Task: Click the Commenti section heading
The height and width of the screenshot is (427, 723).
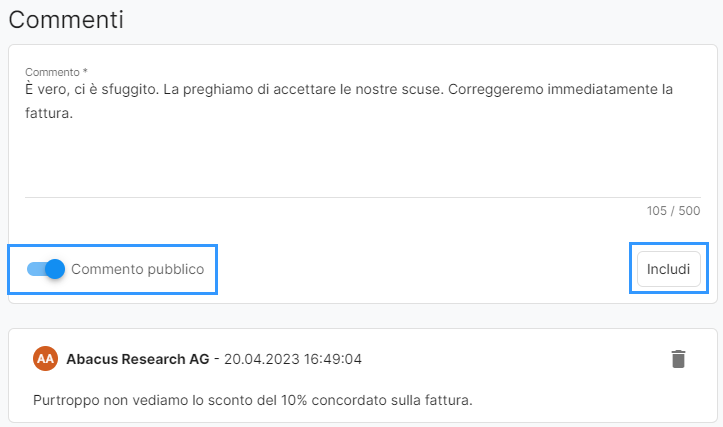Action: [66, 20]
